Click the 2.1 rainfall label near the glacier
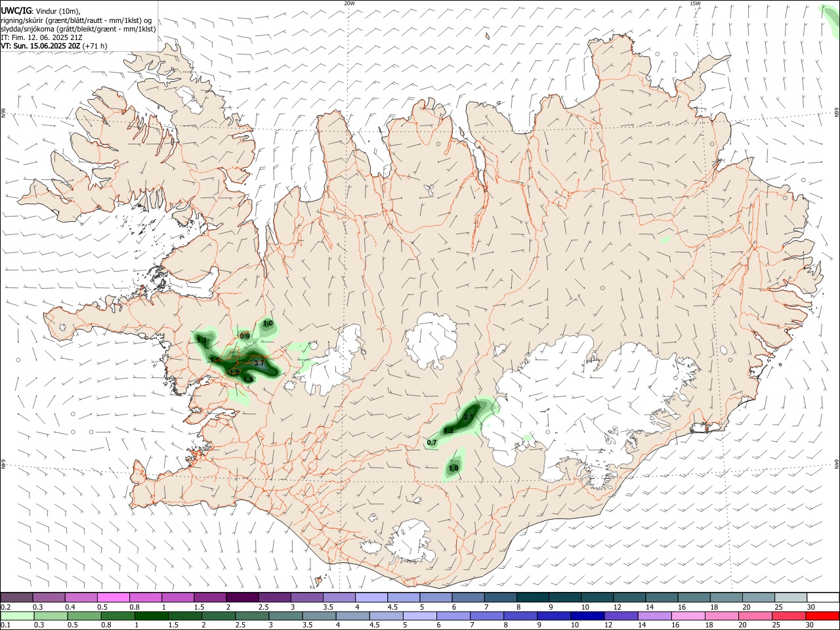840x630 pixels. coord(469,417)
